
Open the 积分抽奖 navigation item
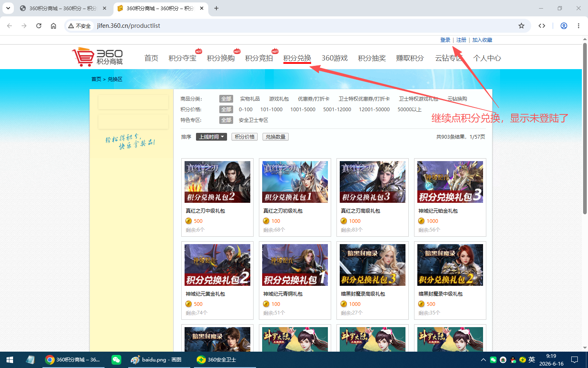pyautogui.click(x=372, y=58)
